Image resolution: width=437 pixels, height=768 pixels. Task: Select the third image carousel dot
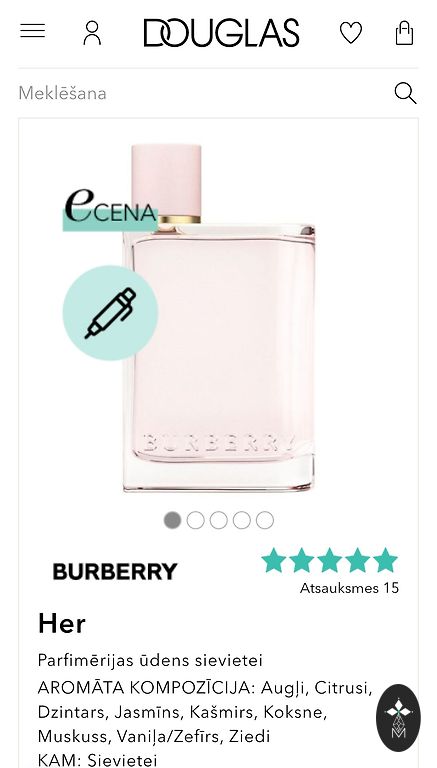tap(218, 520)
